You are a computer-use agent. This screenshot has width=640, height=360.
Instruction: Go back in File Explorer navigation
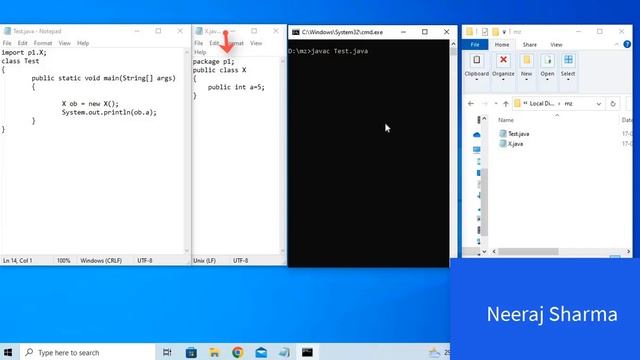(x=471, y=104)
